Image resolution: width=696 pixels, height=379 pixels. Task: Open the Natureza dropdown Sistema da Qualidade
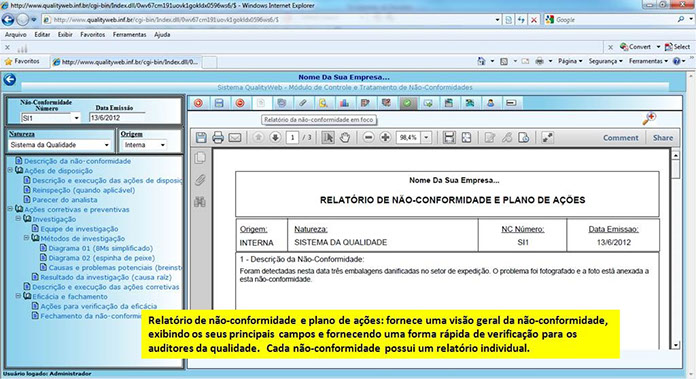(60, 145)
